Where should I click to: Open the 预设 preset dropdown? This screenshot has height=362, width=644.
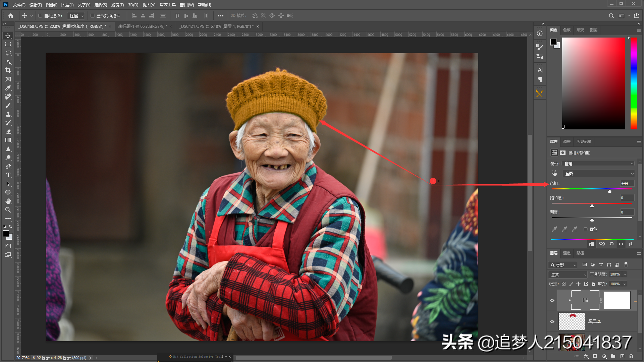(x=599, y=164)
